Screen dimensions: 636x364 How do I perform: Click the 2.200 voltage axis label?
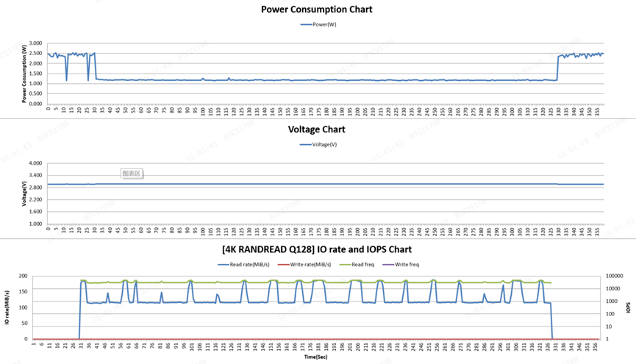coord(36,199)
